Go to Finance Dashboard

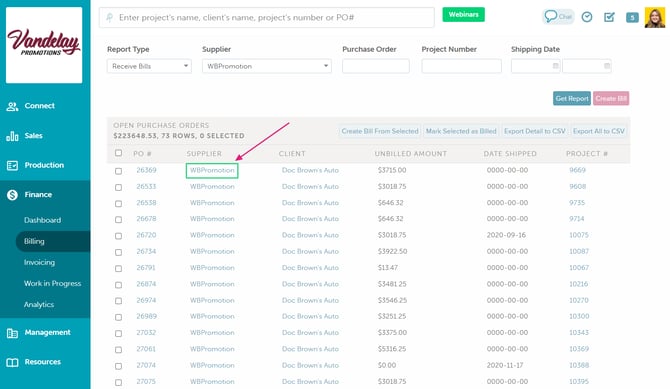(x=42, y=220)
